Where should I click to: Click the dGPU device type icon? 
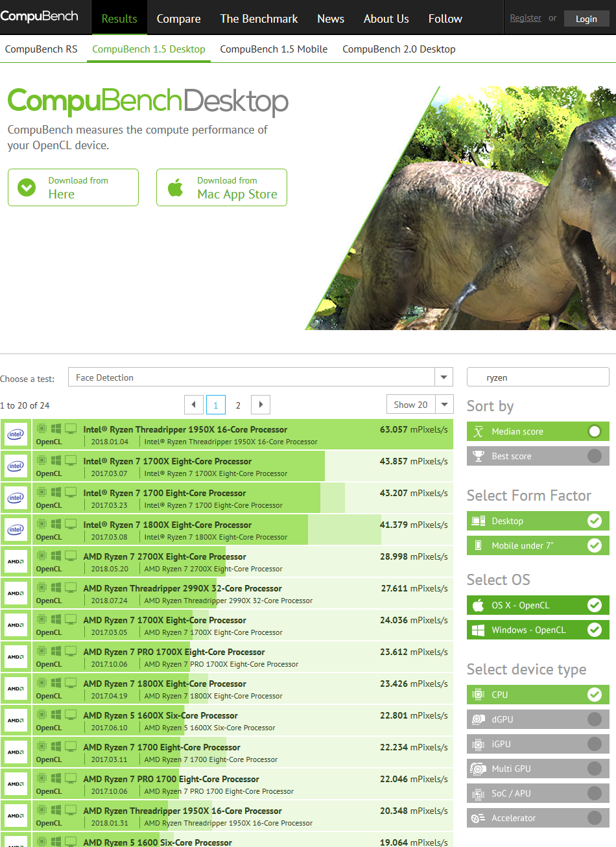(x=479, y=720)
